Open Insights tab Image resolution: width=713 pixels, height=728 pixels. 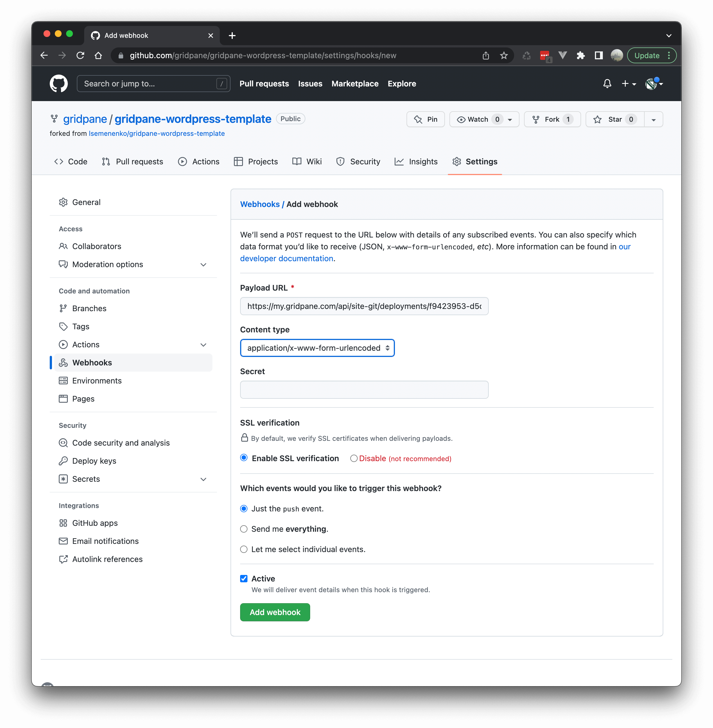coord(416,162)
